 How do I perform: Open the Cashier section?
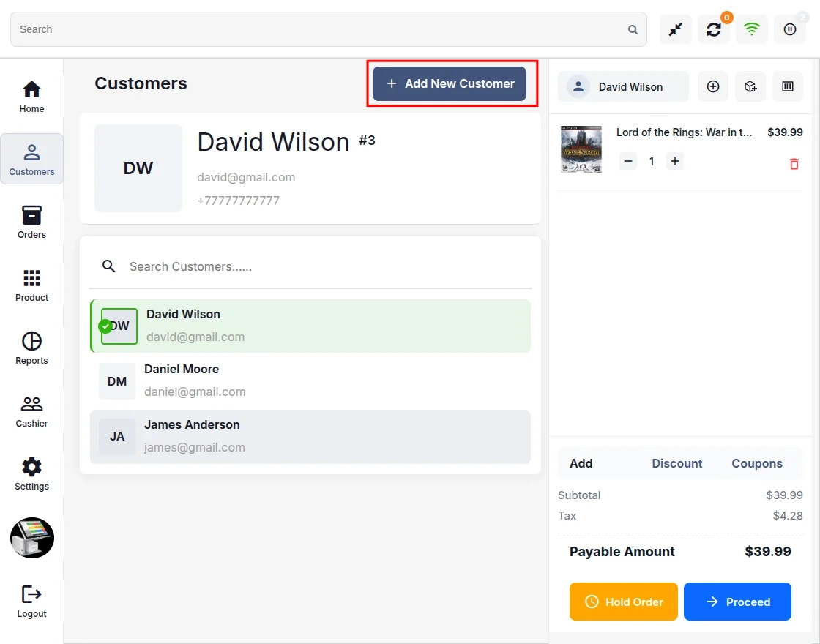coord(31,411)
